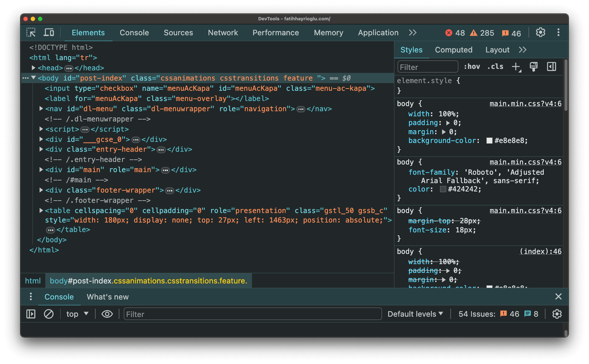Show the console sidebar panel
Viewport: 589px width, 364px height.
31,314
